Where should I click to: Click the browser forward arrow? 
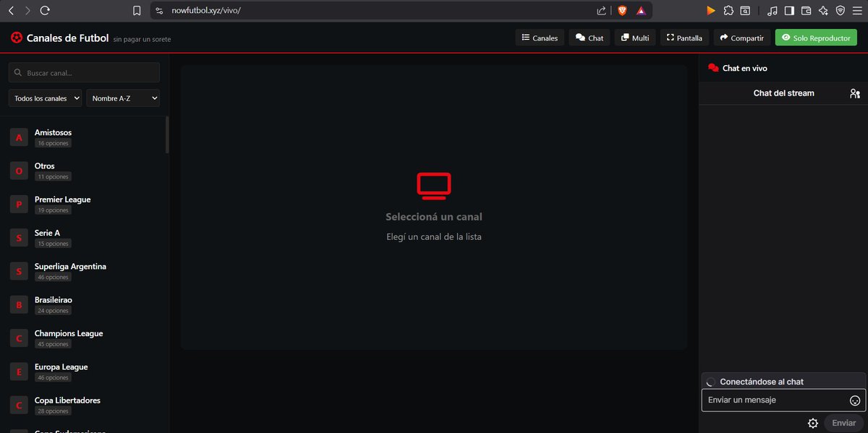point(27,11)
